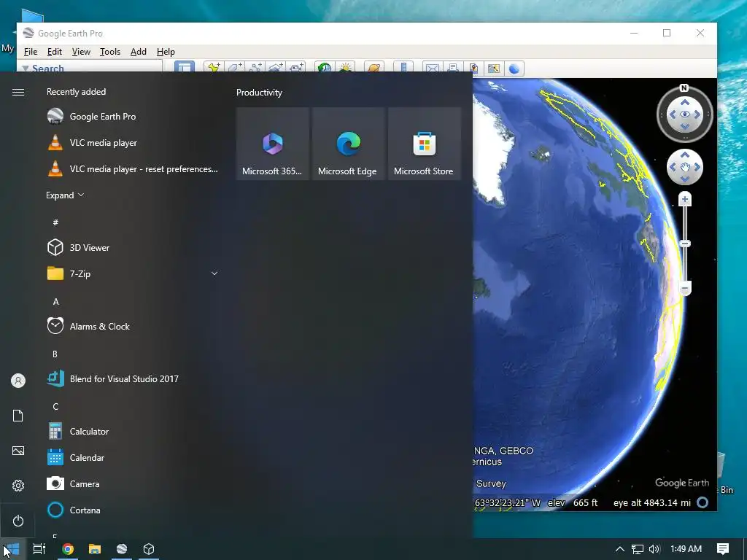
Task: Open the planet switcher Saturn icon
Action: tap(374, 67)
